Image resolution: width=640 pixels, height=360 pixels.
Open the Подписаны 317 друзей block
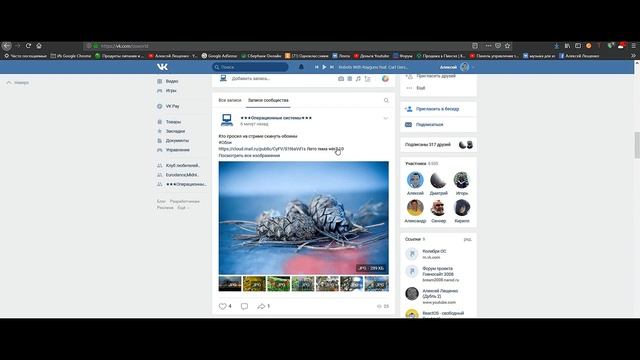[x=438, y=144]
